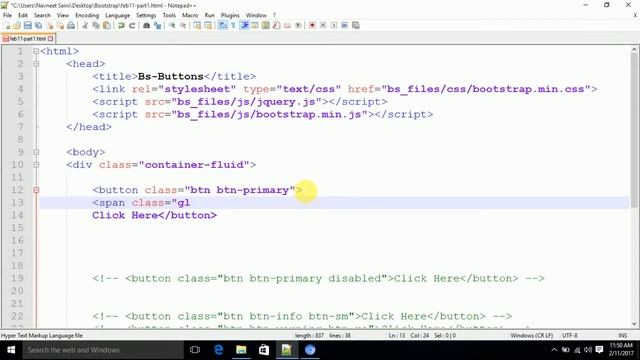This screenshot has width=640, height=360.
Task: Click the Zoom In toolbar icon
Action: [x=172, y=25]
